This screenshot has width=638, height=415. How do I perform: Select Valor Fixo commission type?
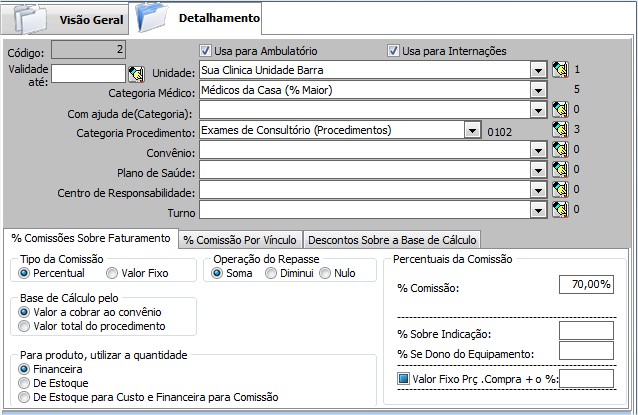(x=112, y=273)
